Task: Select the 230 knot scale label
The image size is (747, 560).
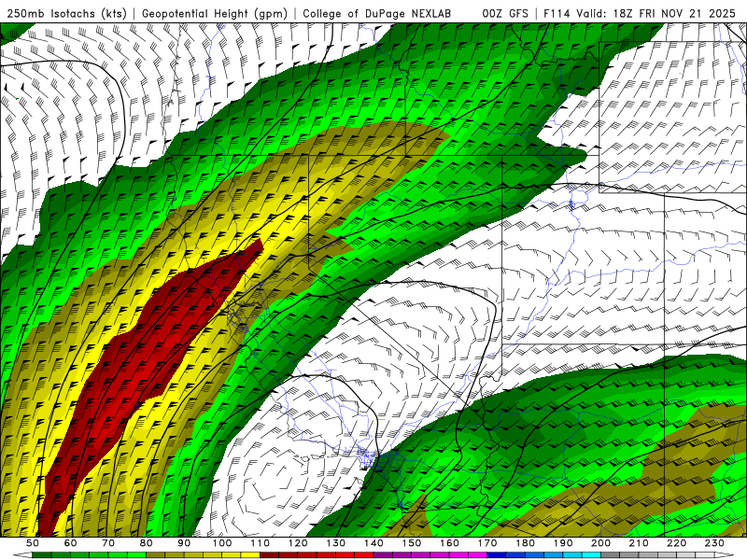Action: click(715, 543)
